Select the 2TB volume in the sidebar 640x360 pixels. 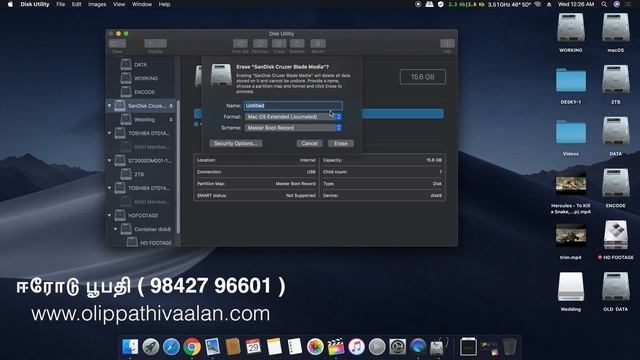pos(139,174)
